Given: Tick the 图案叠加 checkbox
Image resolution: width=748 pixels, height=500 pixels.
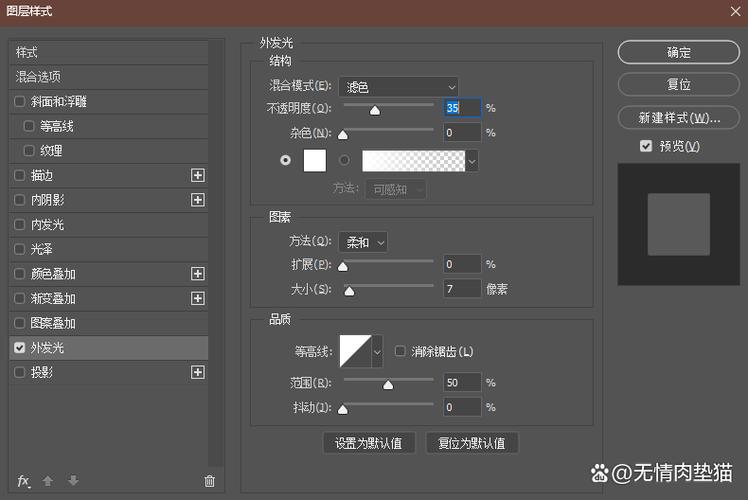Looking at the screenshot, I should tap(20, 323).
